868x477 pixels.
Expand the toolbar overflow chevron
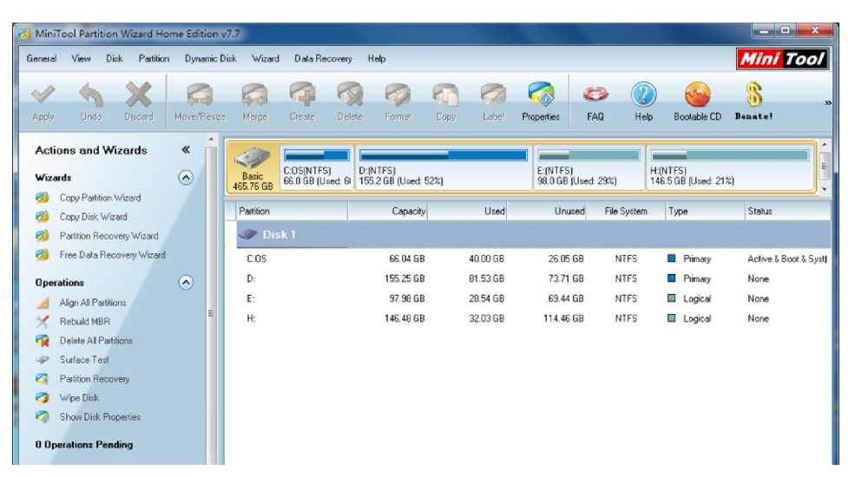click(x=827, y=103)
